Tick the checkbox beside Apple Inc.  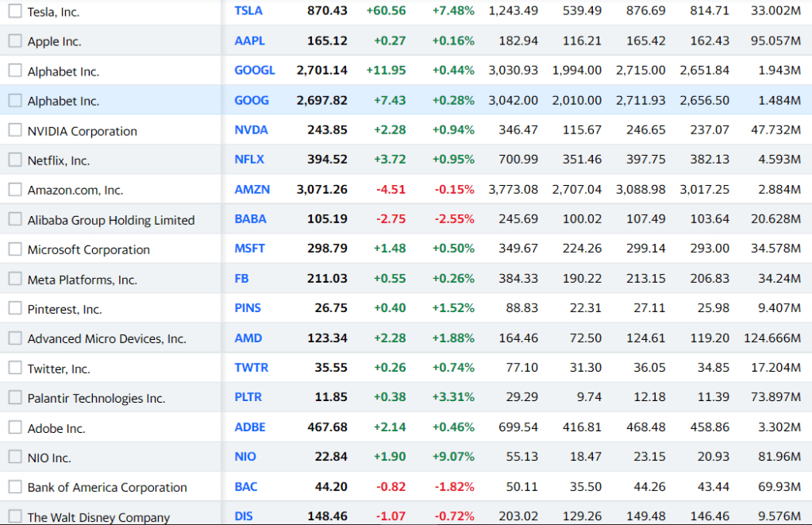coord(15,41)
